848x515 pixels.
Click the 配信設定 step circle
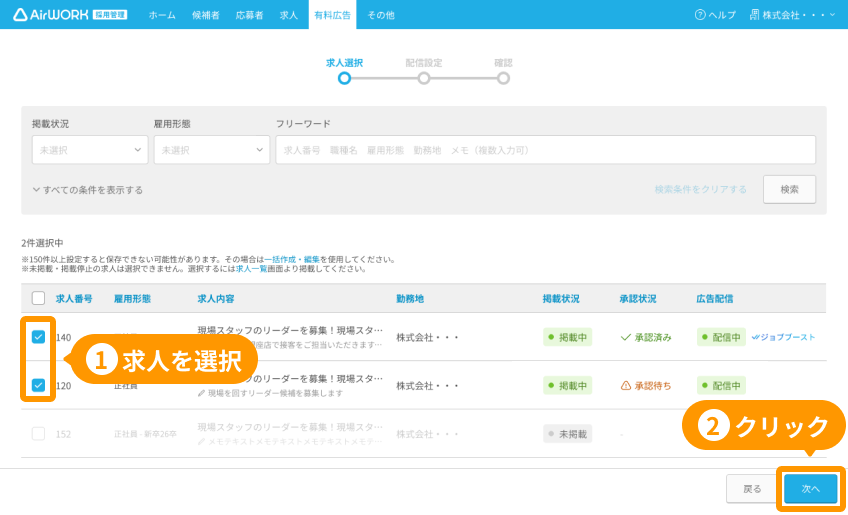(424, 78)
